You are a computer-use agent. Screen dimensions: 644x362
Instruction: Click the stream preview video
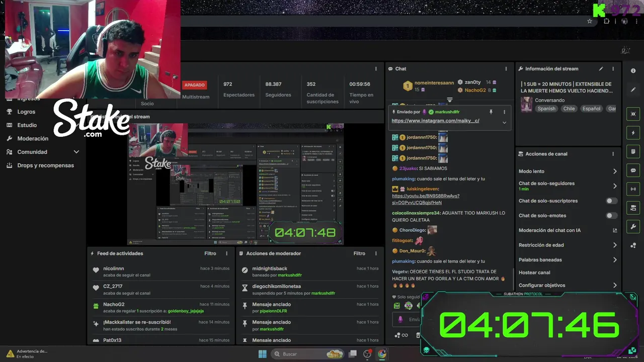235,184
